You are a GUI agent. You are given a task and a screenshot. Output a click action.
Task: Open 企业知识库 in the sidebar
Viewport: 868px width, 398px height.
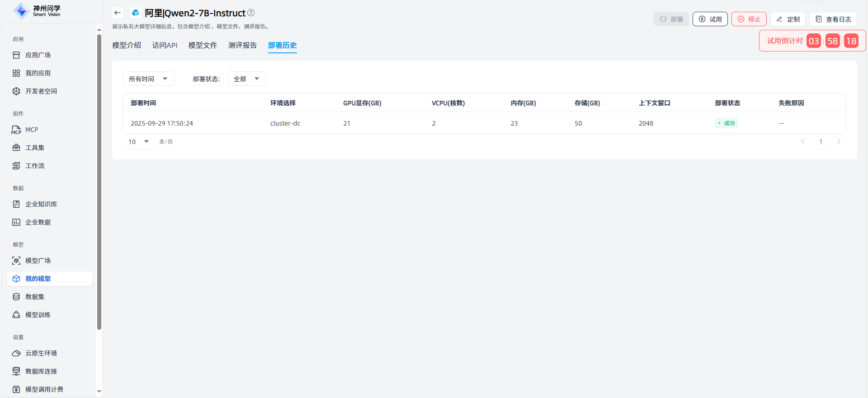point(41,204)
